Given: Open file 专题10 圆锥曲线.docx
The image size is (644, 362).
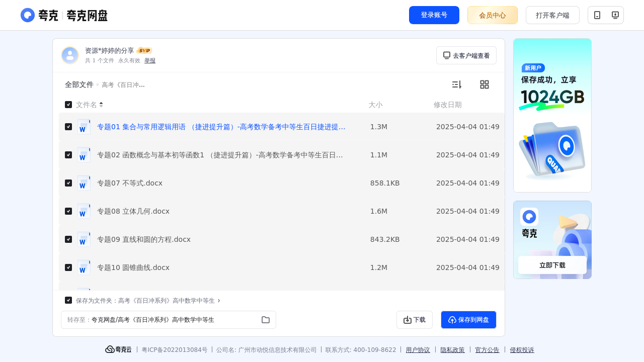Looking at the screenshot, I should click(x=133, y=267).
